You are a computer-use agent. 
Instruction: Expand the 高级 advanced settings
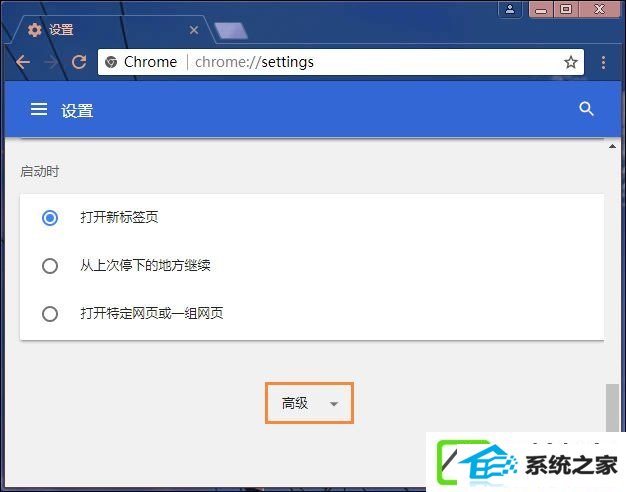[x=309, y=403]
